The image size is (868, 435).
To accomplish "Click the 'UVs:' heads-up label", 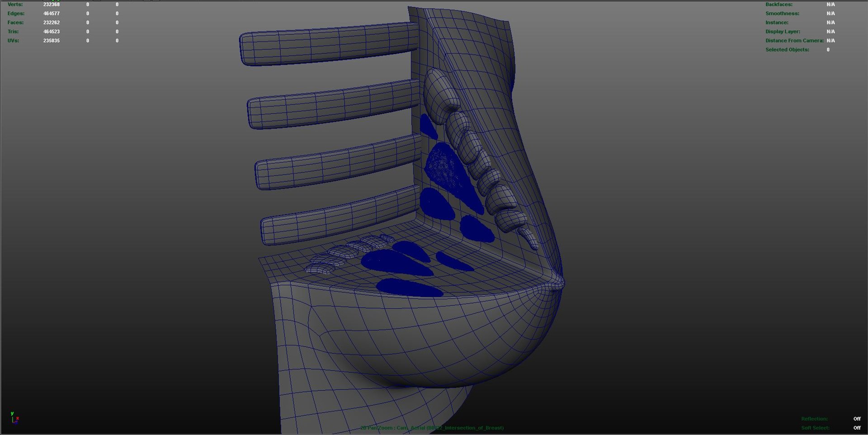I will point(13,41).
